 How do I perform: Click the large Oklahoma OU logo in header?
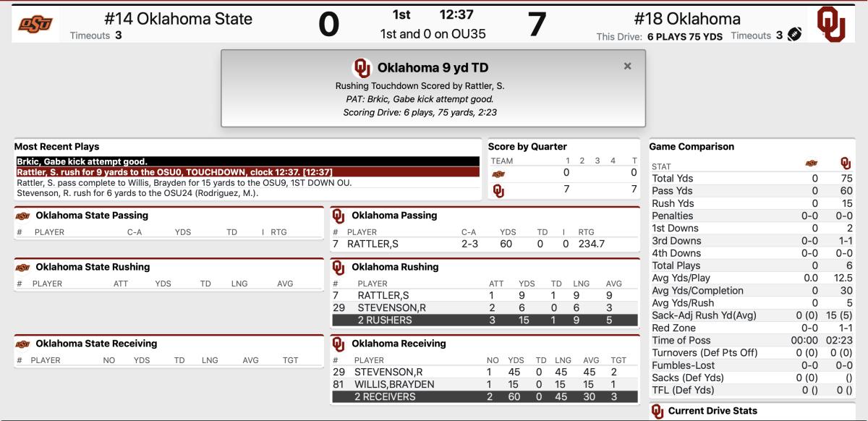tap(832, 24)
